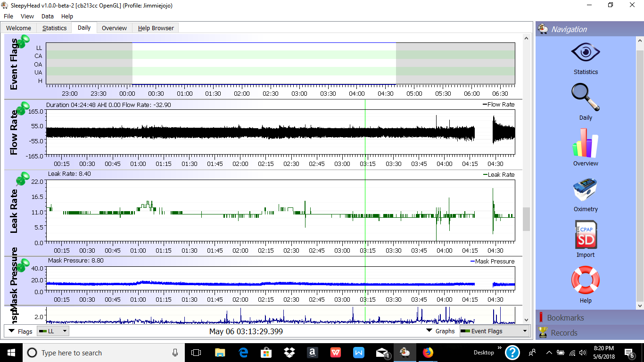Click Task View icon in taskbar

196,353
